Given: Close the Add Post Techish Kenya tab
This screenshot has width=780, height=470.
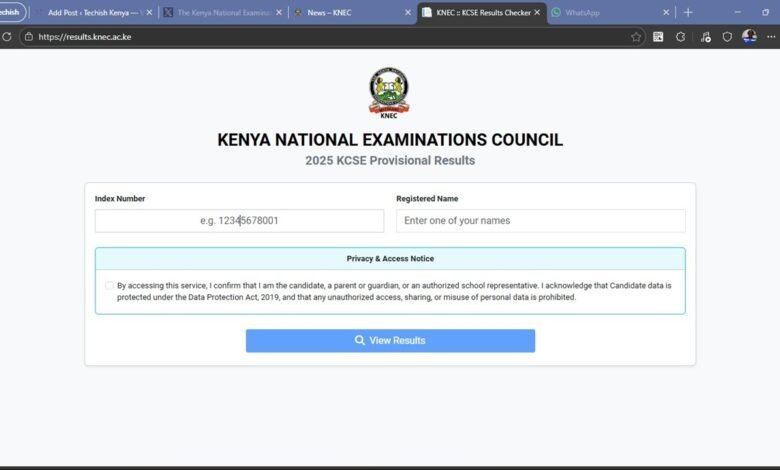Looking at the screenshot, I should click(x=149, y=12).
